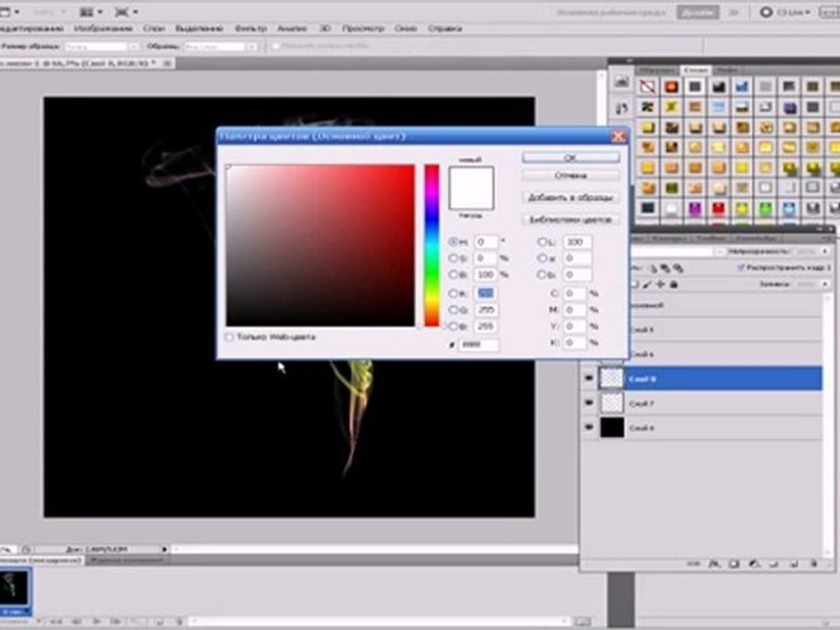Click the lock image pixels brush icon
Screen dimensions: 840x630
(648, 284)
